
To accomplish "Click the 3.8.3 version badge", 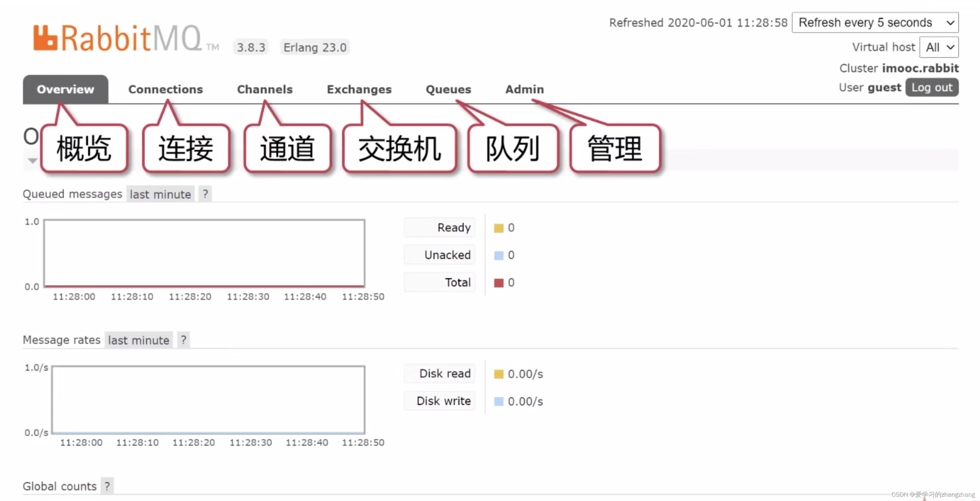I will [251, 47].
